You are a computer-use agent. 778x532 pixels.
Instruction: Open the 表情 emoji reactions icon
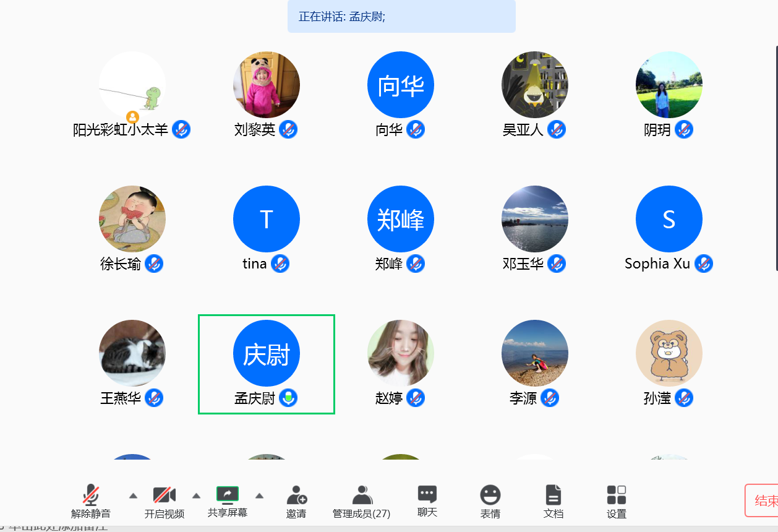click(490, 495)
